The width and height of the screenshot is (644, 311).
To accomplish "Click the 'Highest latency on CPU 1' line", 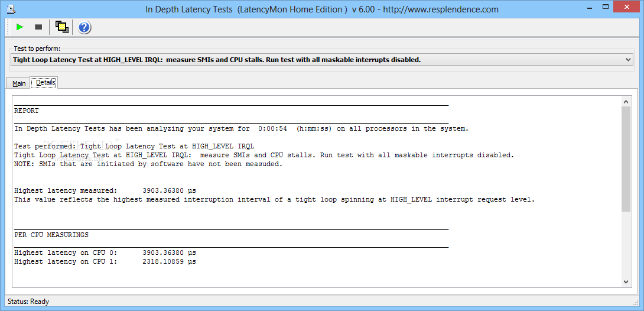I will pos(105,262).
